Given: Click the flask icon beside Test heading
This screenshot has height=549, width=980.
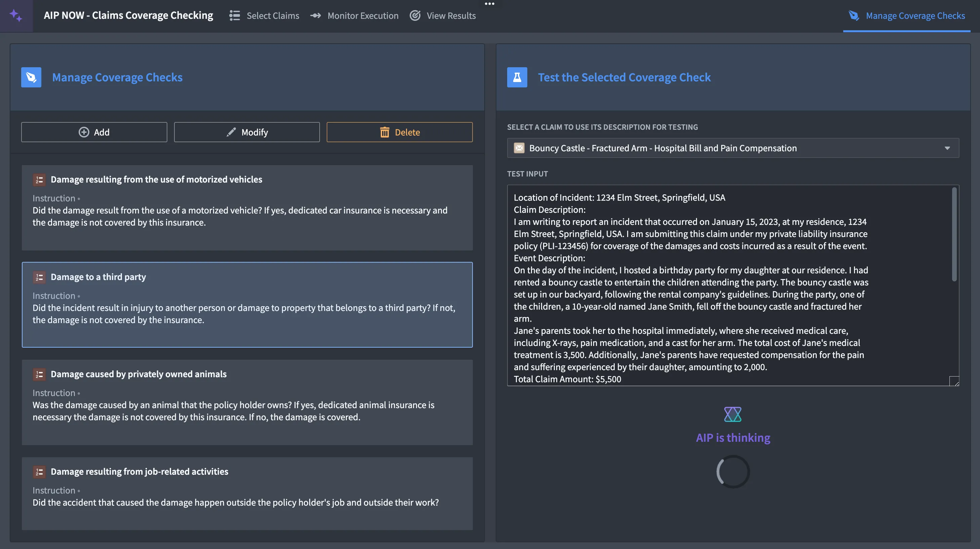Looking at the screenshot, I should pyautogui.click(x=517, y=77).
